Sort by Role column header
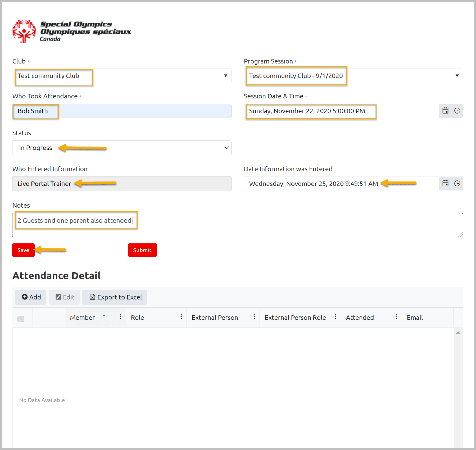Viewport: 476px width, 450px height. 137,317
